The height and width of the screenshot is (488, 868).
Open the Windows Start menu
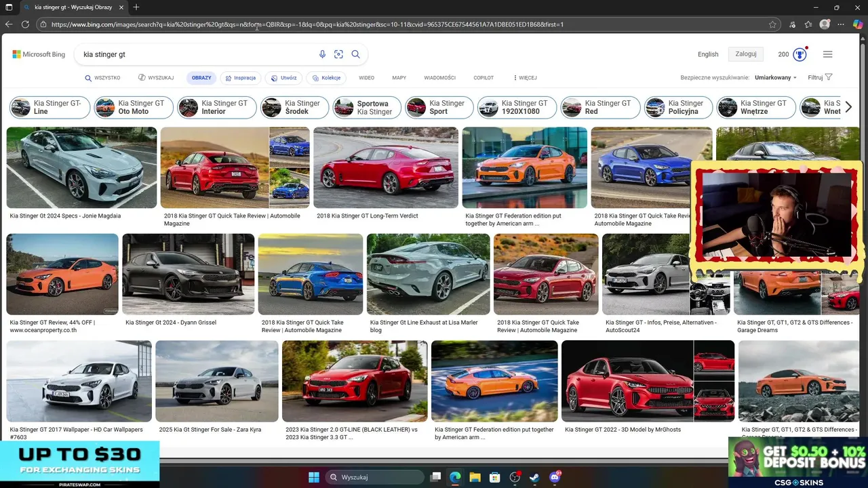tap(313, 477)
